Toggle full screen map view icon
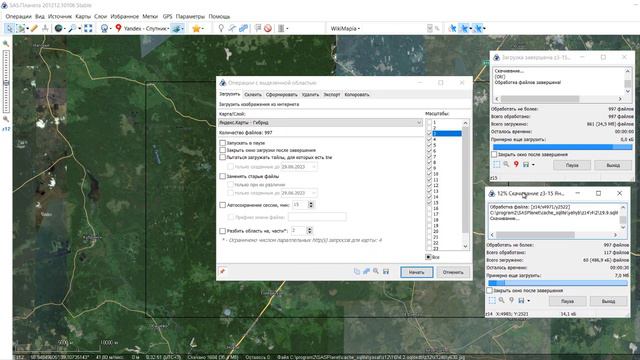Viewport: 640px width, 360px height. coord(88,28)
